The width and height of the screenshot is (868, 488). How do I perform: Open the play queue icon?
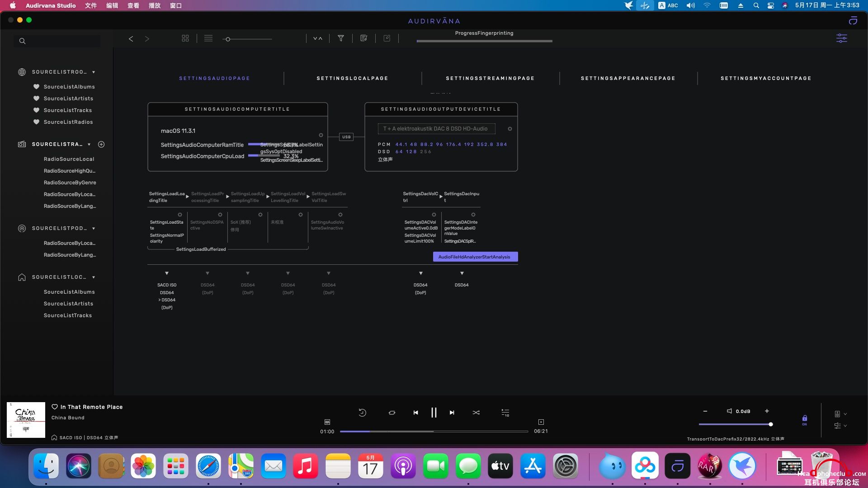505,413
